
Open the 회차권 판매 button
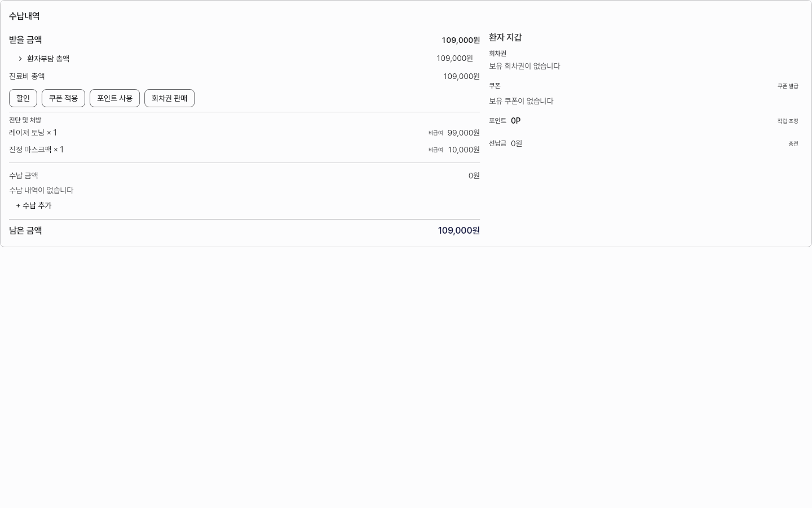coord(169,98)
